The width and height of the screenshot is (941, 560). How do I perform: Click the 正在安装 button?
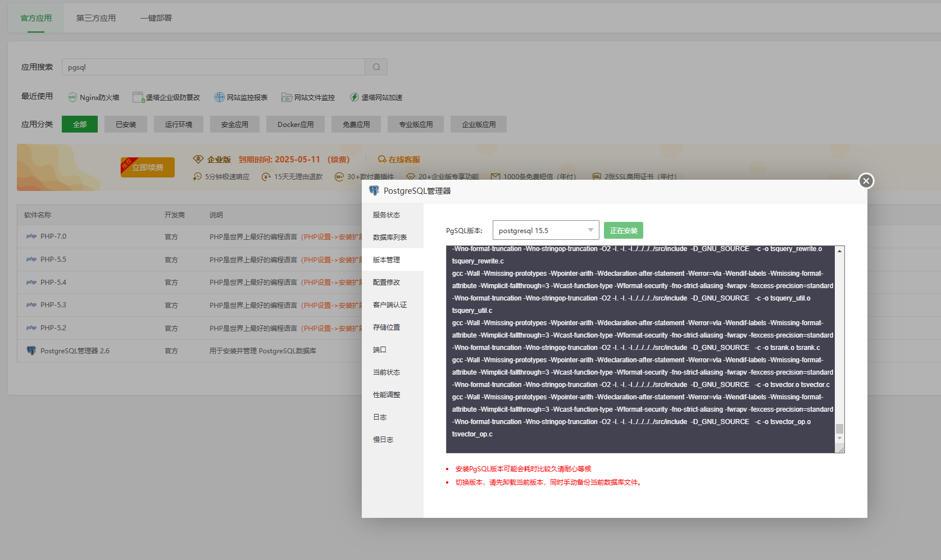624,230
